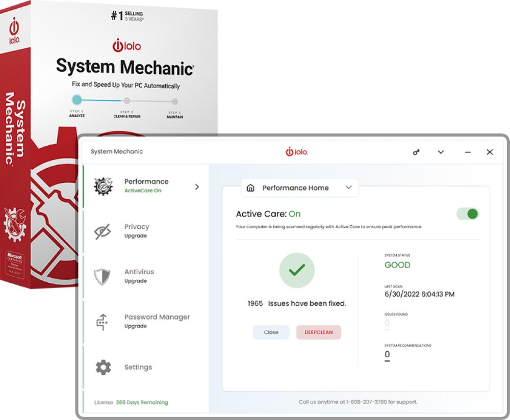The image size is (510, 420).
Task: Open the Performance Home dropdown
Action: (x=349, y=188)
